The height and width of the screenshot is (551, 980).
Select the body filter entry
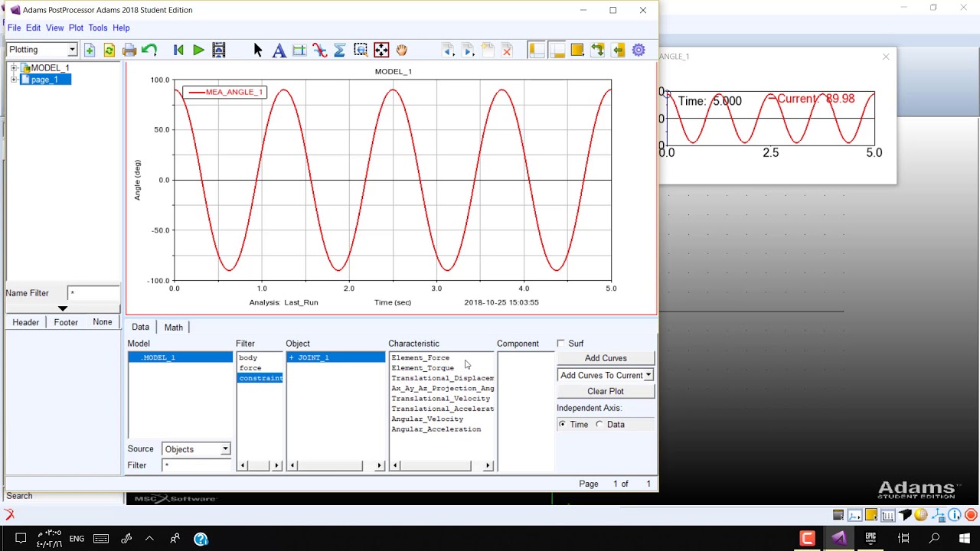[x=248, y=357]
